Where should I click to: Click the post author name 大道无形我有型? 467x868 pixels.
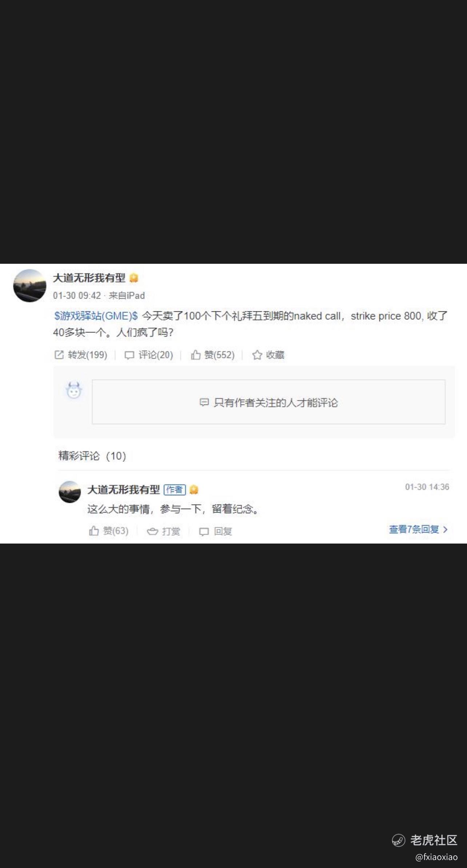[x=89, y=278]
